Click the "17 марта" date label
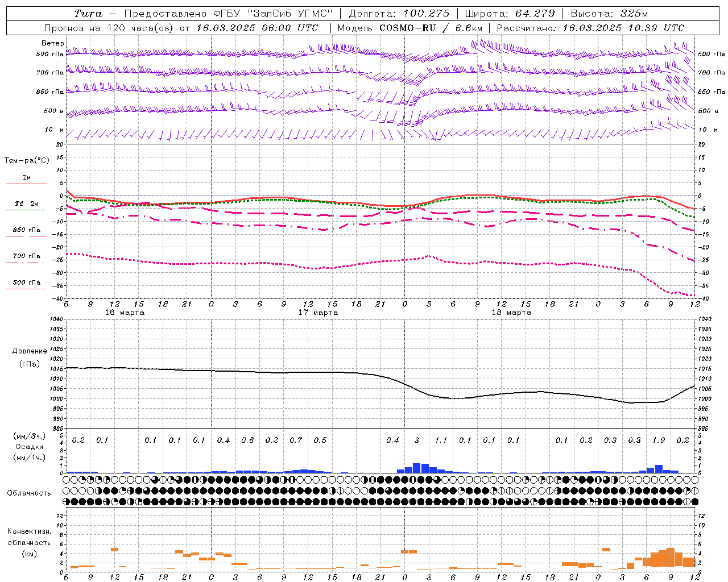This screenshot has height=582, width=728. pos(318,312)
